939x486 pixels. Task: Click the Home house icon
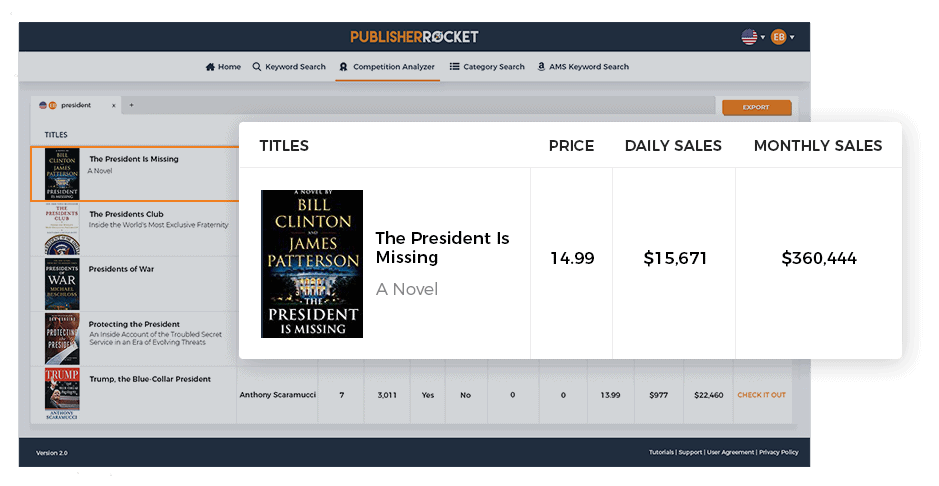coord(210,66)
